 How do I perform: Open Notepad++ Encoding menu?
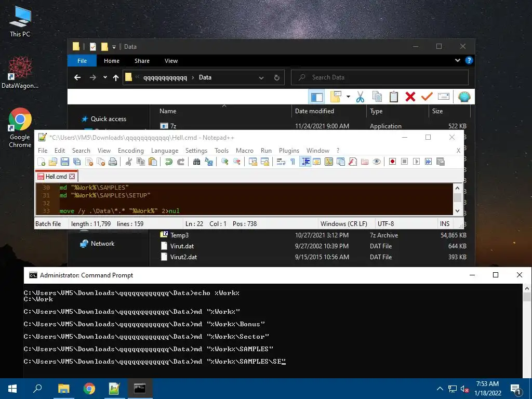(x=130, y=150)
